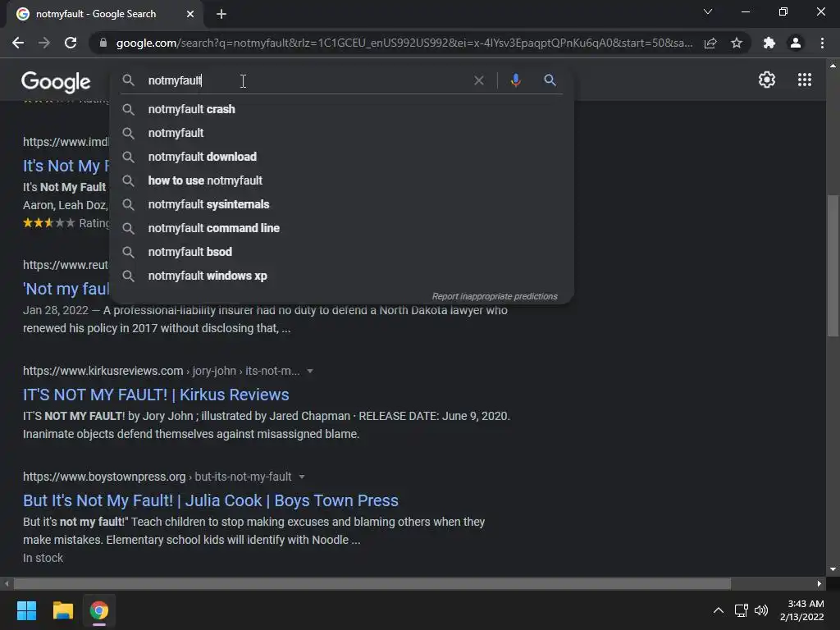Open File Explorer from taskbar
The height and width of the screenshot is (630, 840).
pyautogui.click(x=62, y=610)
